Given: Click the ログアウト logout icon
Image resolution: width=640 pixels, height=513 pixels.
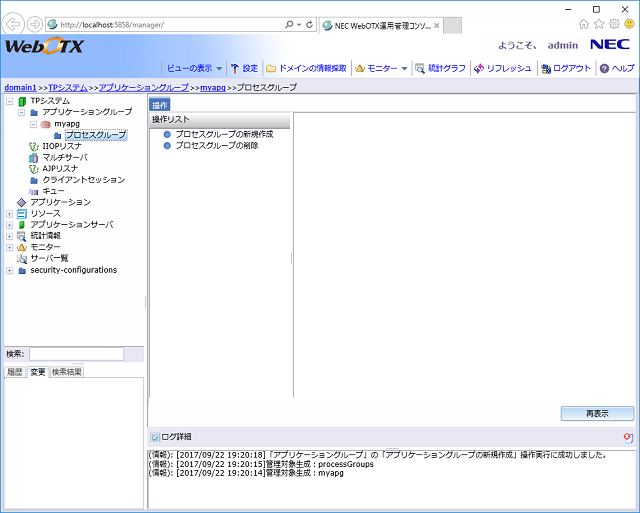Looking at the screenshot, I should (x=545, y=68).
